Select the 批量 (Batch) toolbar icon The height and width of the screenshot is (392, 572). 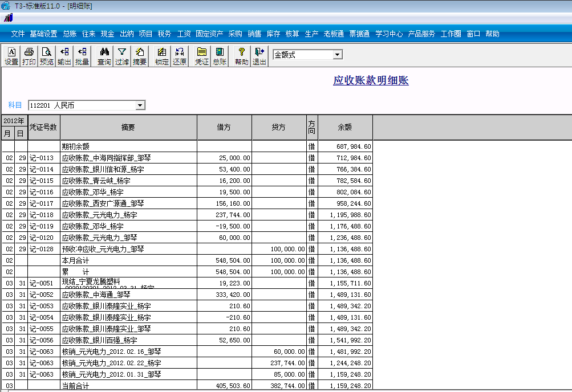click(x=81, y=55)
